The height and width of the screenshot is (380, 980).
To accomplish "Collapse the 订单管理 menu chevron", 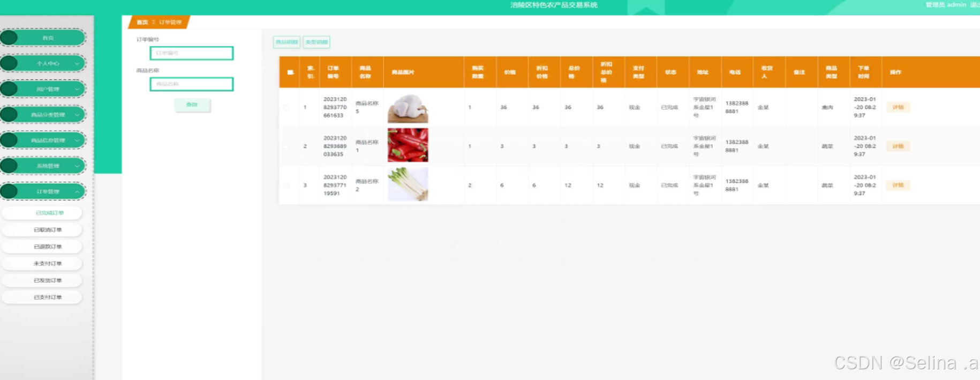I will click(77, 192).
